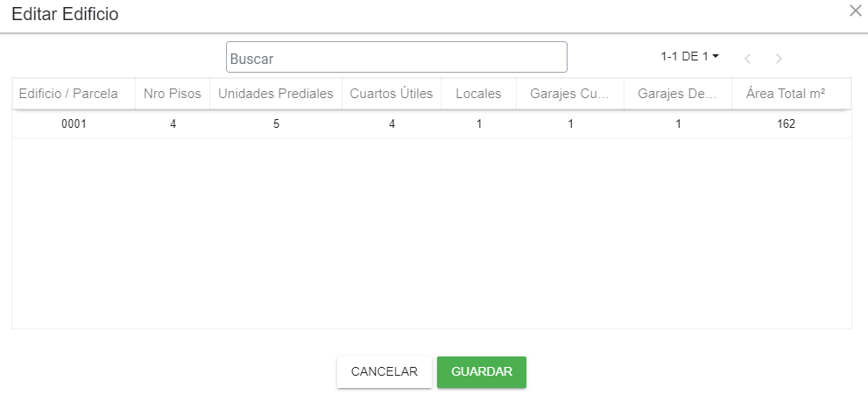Select building row 0001
This screenshot has width=868, height=409.
(x=74, y=124)
